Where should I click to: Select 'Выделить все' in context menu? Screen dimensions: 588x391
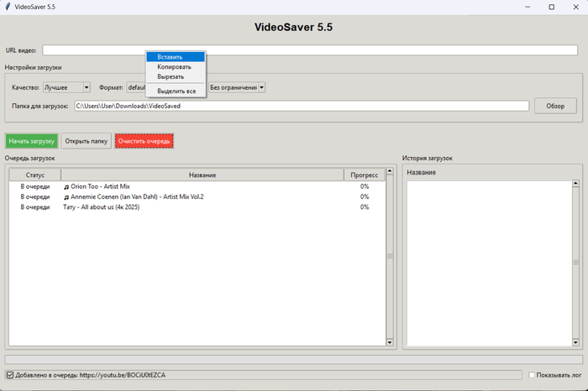click(176, 91)
